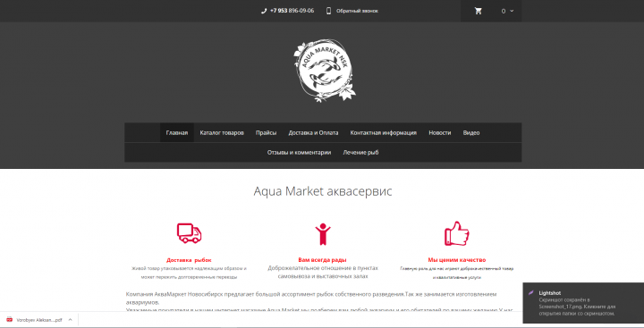Image resolution: width=644 pixels, height=328 pixels.
Task: Go to Новости menu item
Action: [440, 132]
